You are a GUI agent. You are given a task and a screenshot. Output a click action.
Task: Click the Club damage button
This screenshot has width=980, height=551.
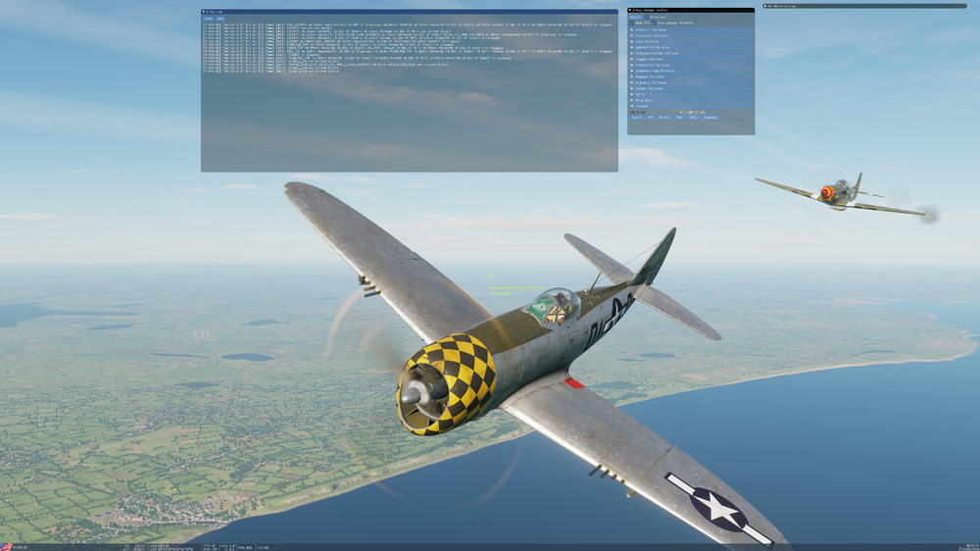click(693, 118)
